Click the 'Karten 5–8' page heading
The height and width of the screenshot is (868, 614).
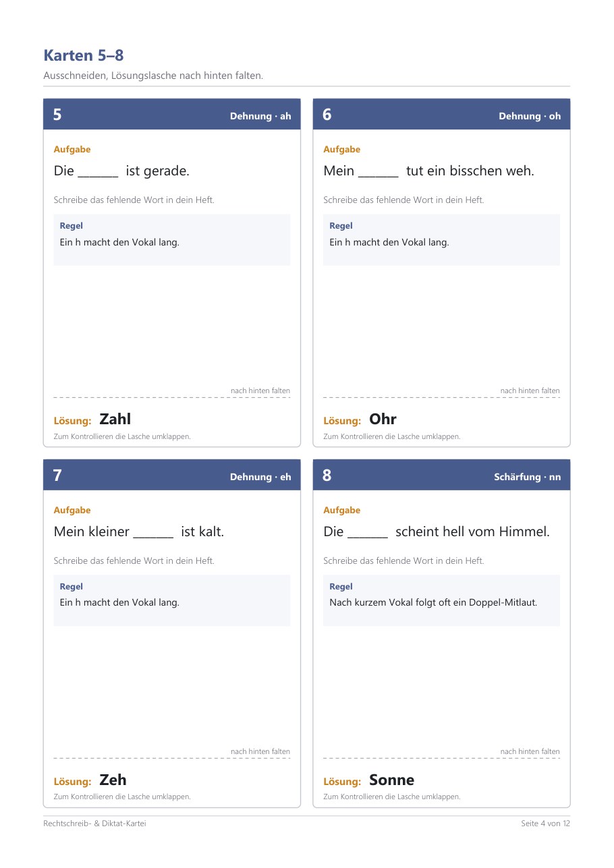pos(84,55)
